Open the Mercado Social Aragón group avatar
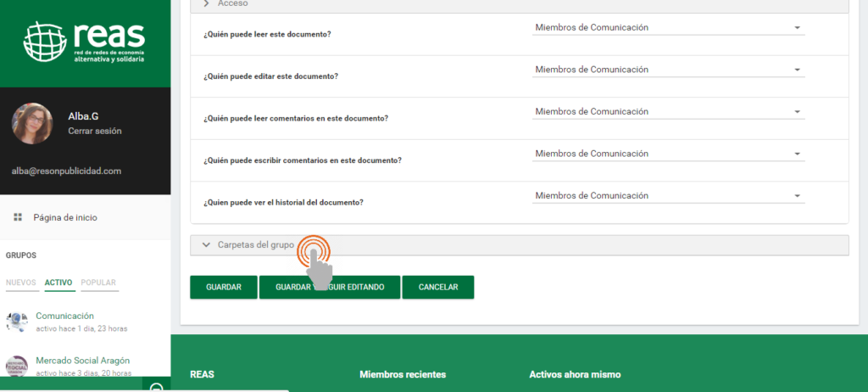 click(17, 366)
